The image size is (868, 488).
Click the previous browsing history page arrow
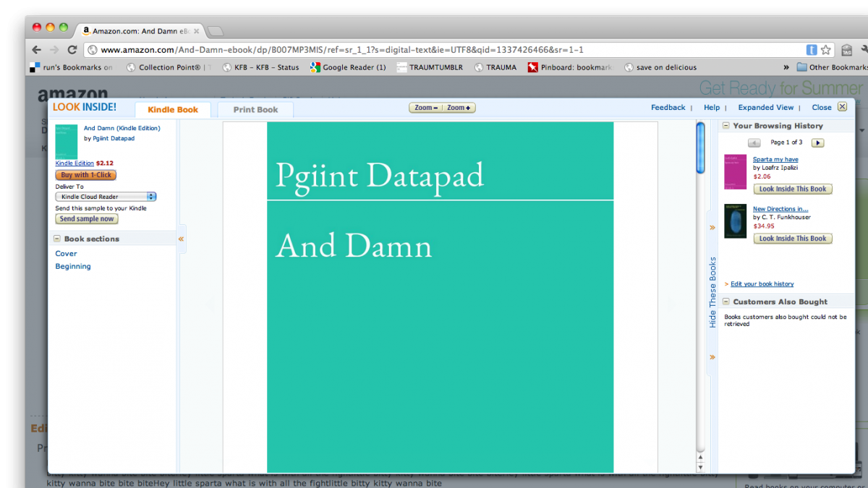pyautogui.click(x=754, y=142)
